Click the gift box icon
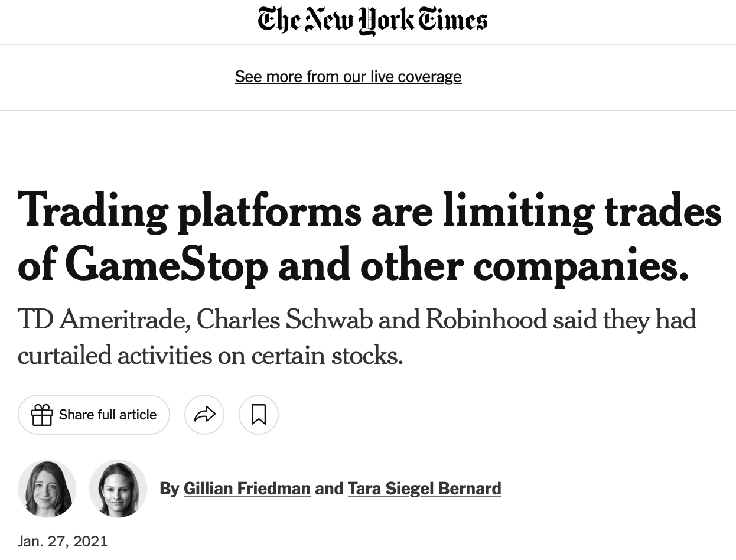736x560 pixels. [42, 415]
